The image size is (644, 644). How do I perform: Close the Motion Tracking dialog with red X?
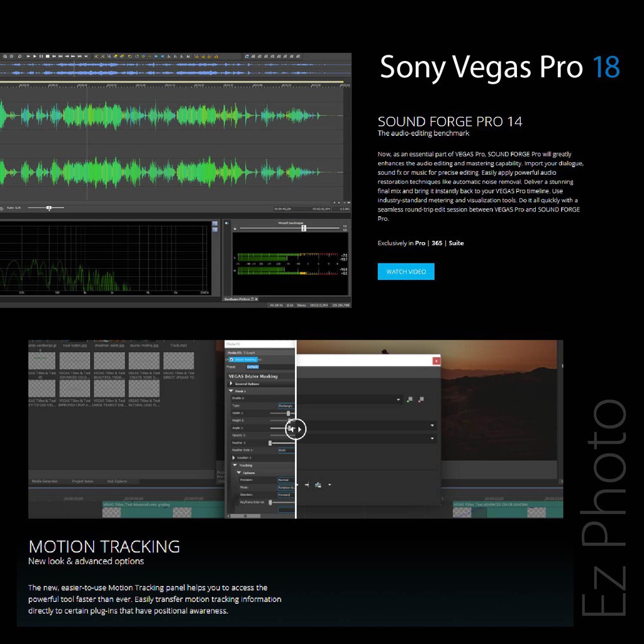(x=436, y=360)
